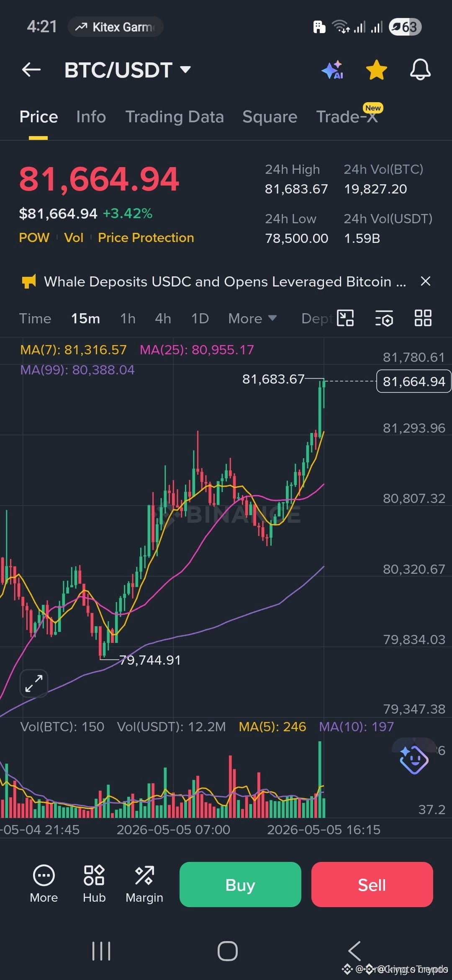Tap the large red price 81,664.94
452x980 pixels.
tap(99, 179)
